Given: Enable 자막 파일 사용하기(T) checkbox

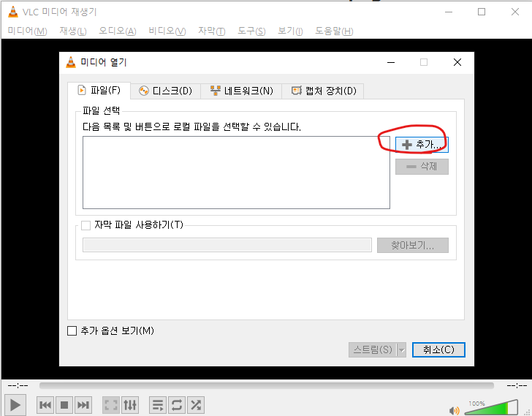Looking at the screenshot, I should click(x=85, y=225).
